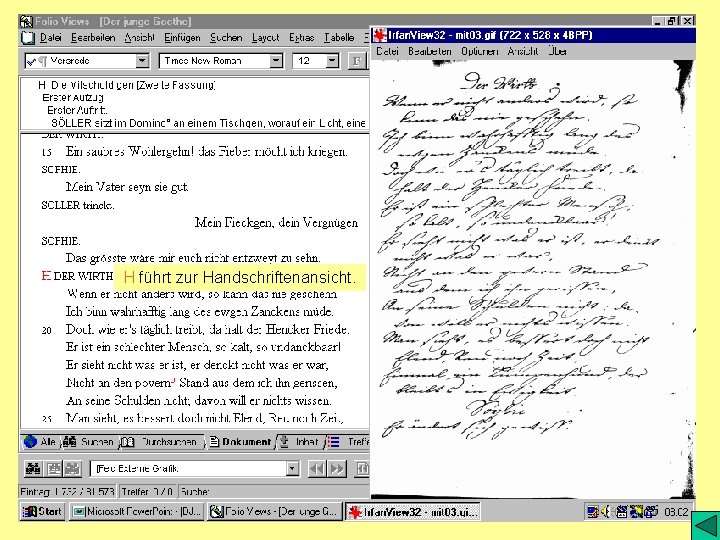Click the Folio Views title bar icon
Screen dimensions: 720x540
point(26,22)
